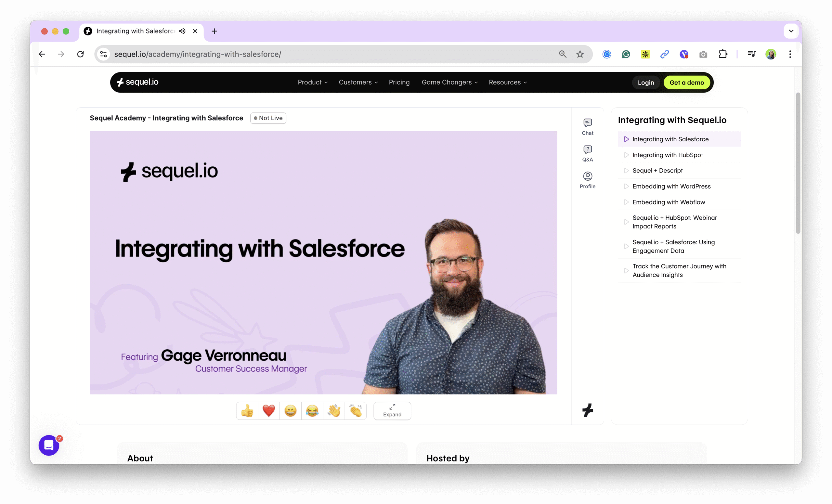React with the tears of joy emoji
This screenshot has width=832, height=504.
(x=312, y=411)
